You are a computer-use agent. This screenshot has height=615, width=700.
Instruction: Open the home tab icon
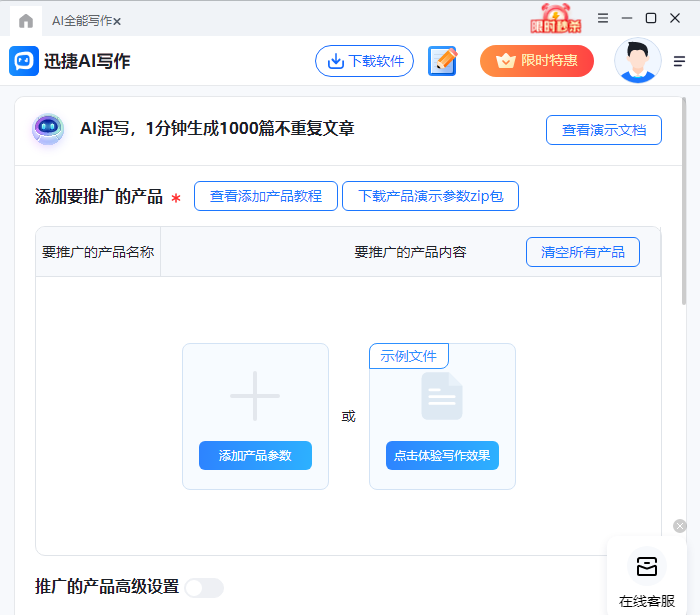click(x=26, y=21)
